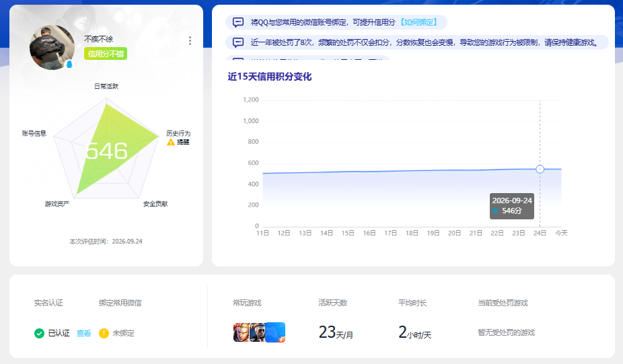Image resolution: width=623 pixels, height=364 pixels.
Task: Click the profile avatar photo
Action: tap(52, 48)
